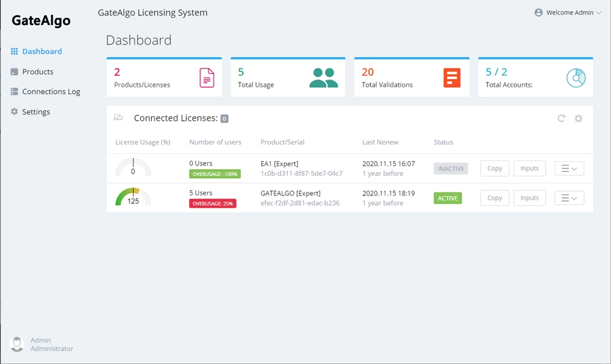This screenshot has height=364, width=611.
Task: Click the GATEALGO usage gauge showing 125
Action: tap(133, 197)
